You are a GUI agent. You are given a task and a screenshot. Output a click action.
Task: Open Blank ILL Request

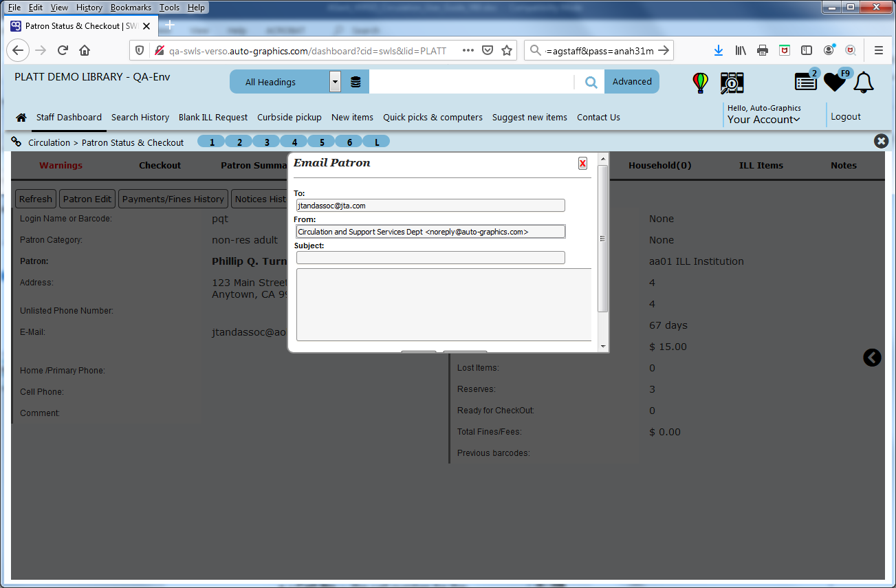click(x=213, y=118)
